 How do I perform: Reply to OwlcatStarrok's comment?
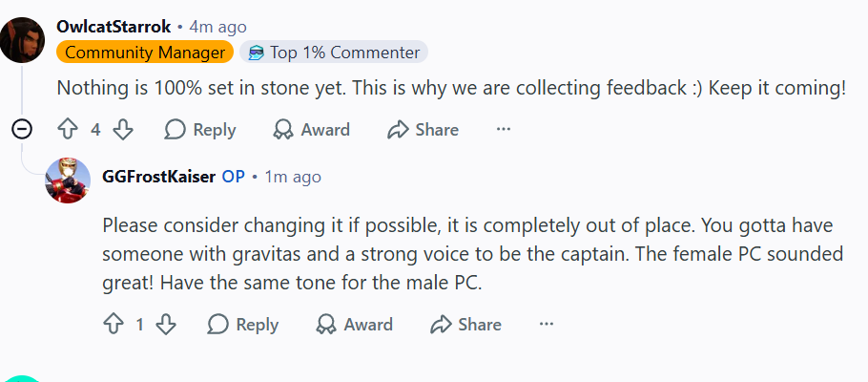(200, 130)
